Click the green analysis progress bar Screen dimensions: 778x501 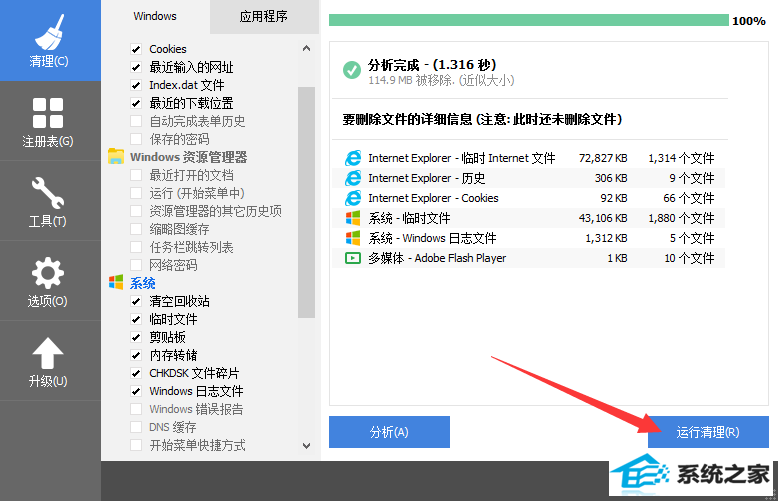click(x=529, y=20)
